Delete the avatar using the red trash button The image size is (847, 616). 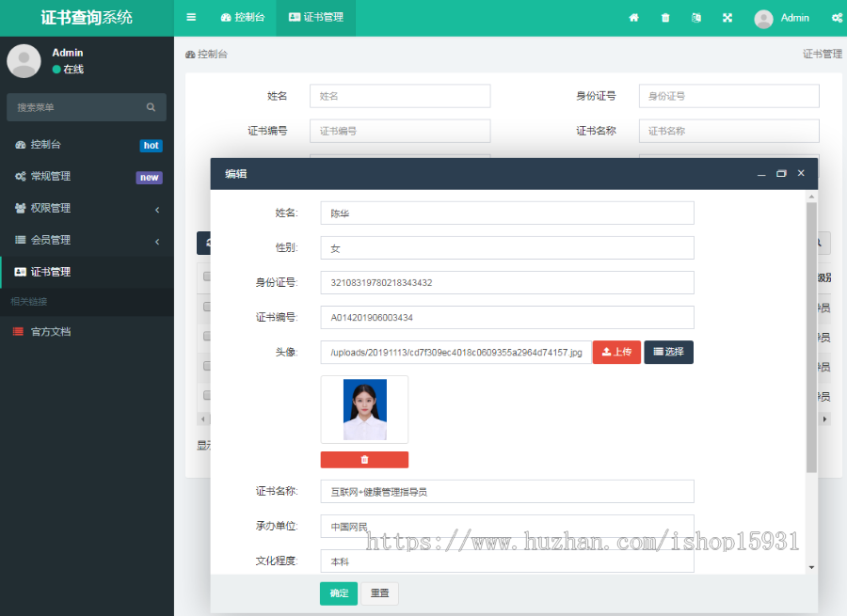(x=364, y=460)
